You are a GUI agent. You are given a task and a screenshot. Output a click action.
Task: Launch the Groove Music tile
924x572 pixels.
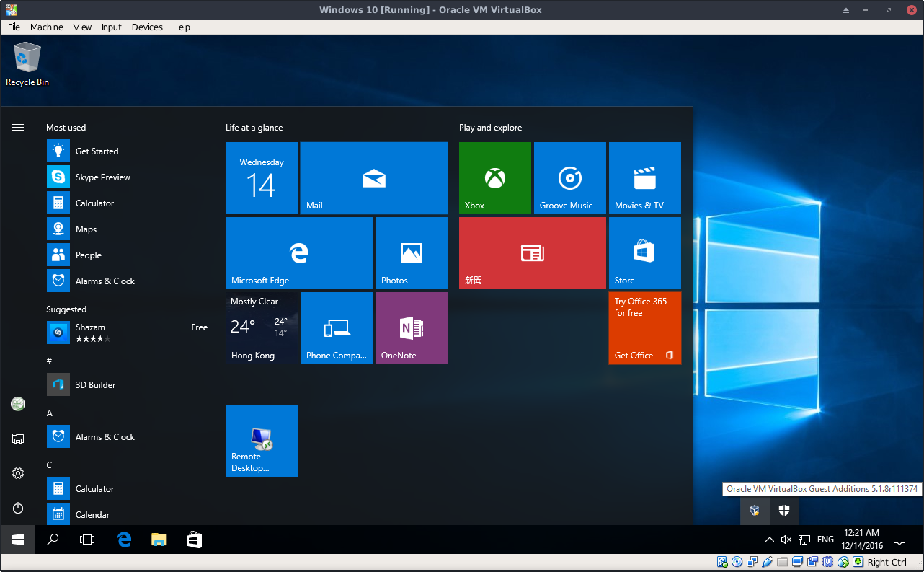[x=570, y=178]
